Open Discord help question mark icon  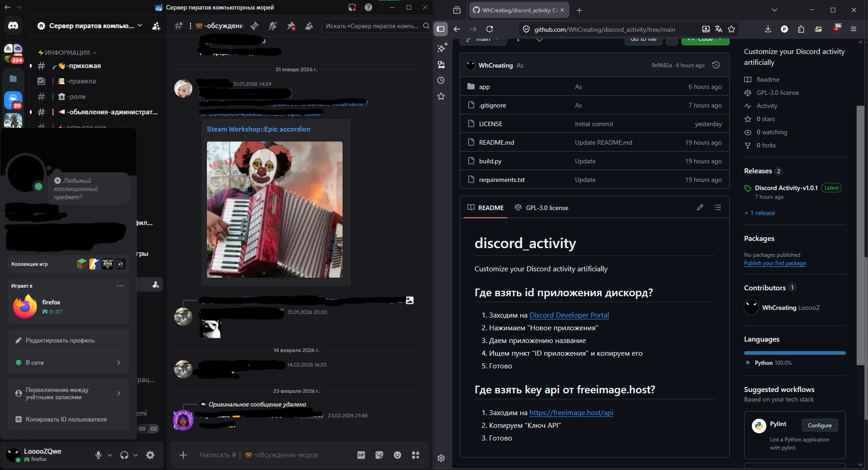click(x=368, y=7)
